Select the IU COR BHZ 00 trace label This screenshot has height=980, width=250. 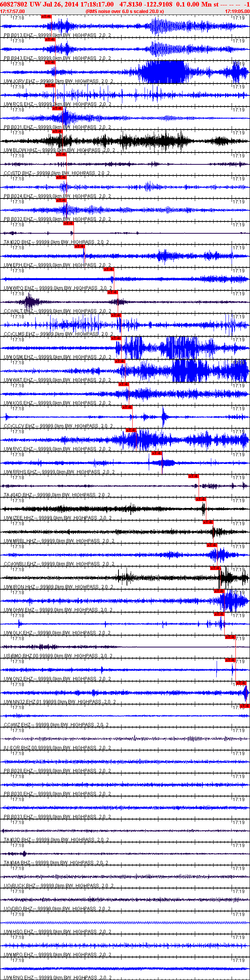pyautogui.click(x=58, y=748)
